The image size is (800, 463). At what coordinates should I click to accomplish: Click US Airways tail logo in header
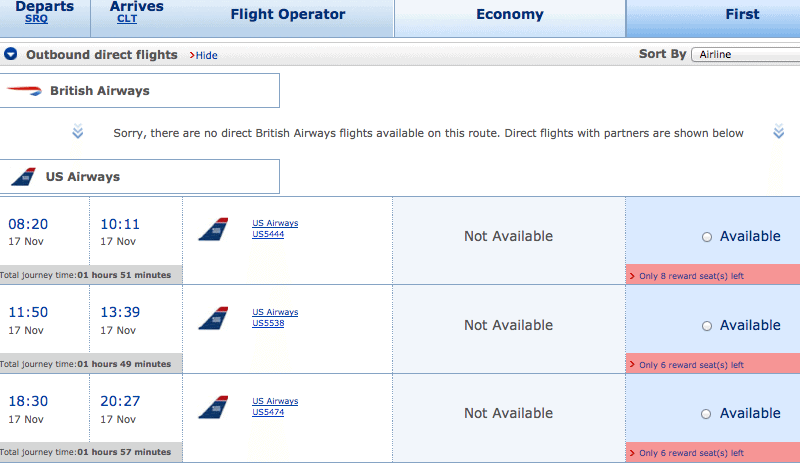[23, 177]
